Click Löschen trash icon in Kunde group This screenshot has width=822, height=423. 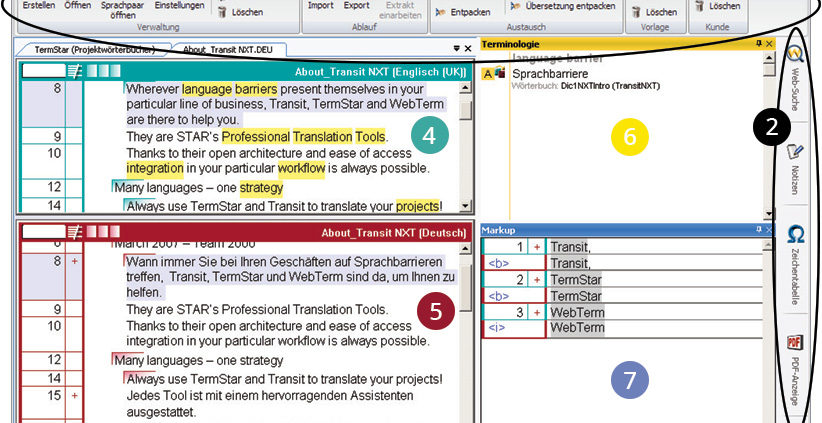(699, 6)
